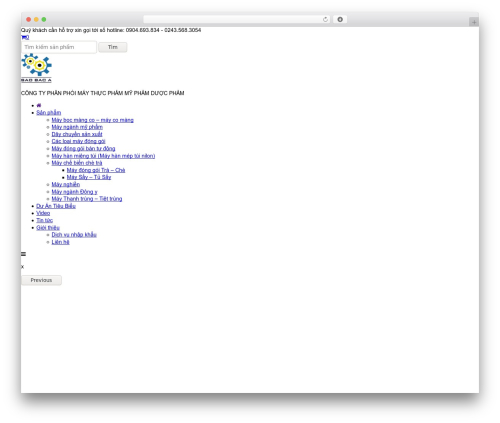Screen dimensions: 500x423
Task: Open the Giới thiệu menu item
Action: [48, 228]
